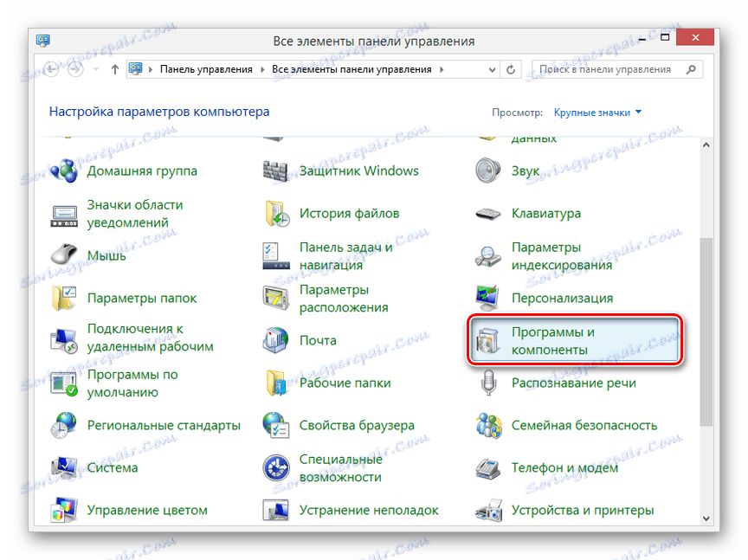Viewport: 748px width, 560px height.
Task: Open the Звук speaker icon
Action: click(488, 171)
